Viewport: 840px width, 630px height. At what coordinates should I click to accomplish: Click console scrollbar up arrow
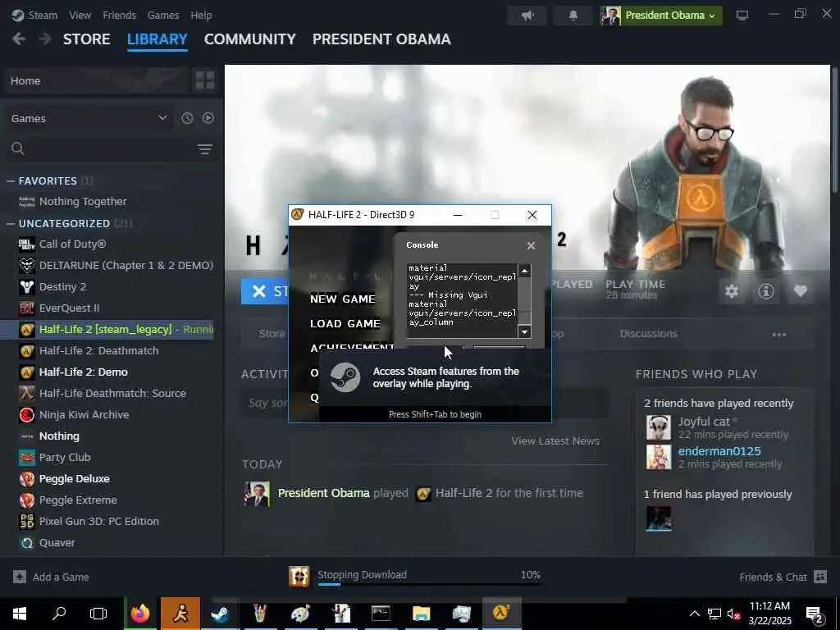[x=524, y=271]
